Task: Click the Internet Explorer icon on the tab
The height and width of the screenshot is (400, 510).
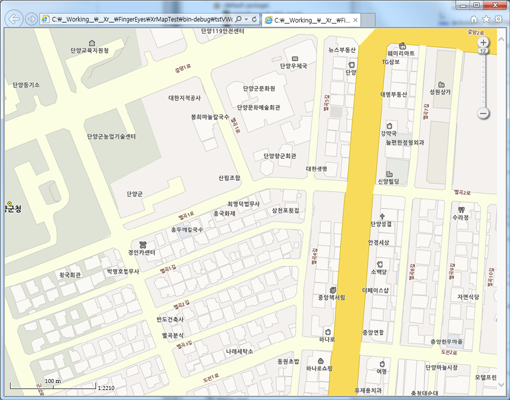Action: 268,20
